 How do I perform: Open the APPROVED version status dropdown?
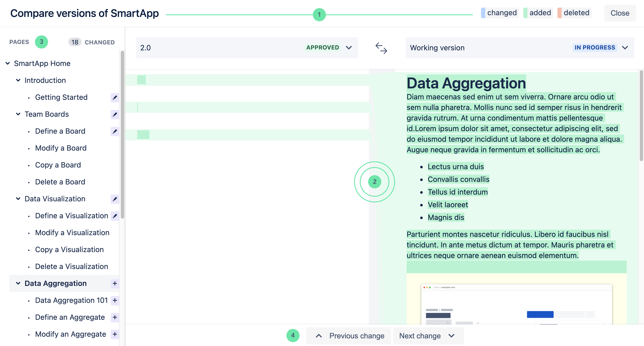tap(349, 48)
